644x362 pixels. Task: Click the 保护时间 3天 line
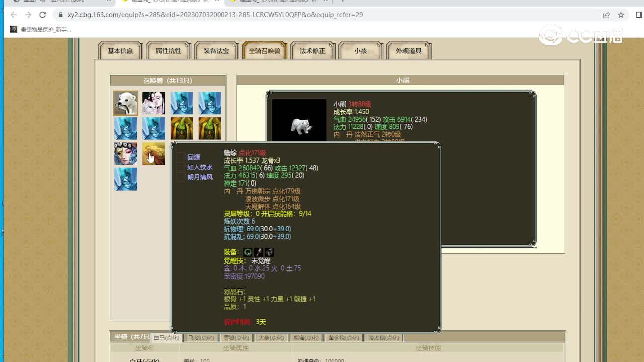coord(245,322)
